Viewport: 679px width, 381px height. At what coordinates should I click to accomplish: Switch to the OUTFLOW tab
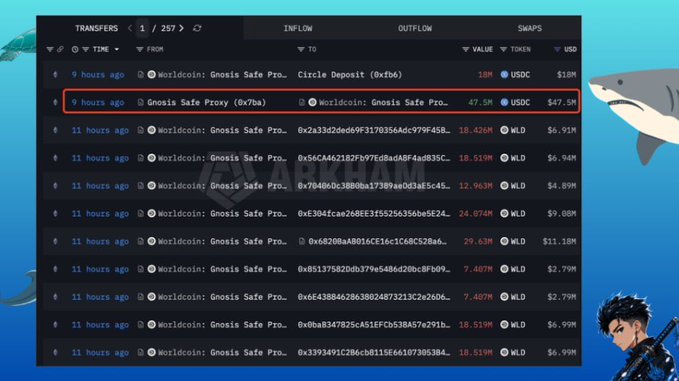415,28
